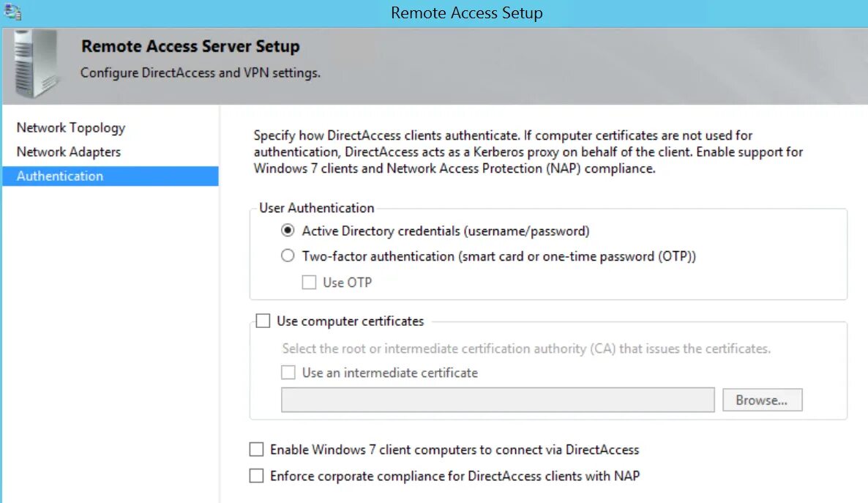Viewport: 868px width, 503px height.
Task: Click the User Authentication group label
Action: click(316, 208)
